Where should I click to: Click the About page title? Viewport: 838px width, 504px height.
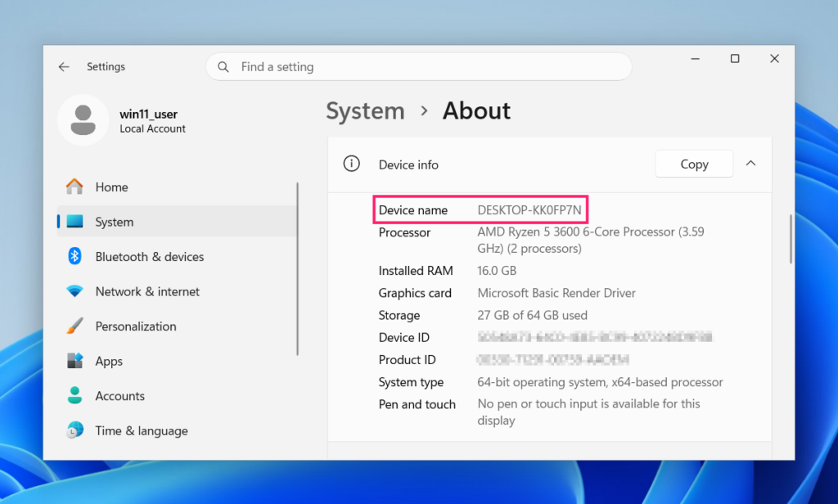click(x=476, y=110)
